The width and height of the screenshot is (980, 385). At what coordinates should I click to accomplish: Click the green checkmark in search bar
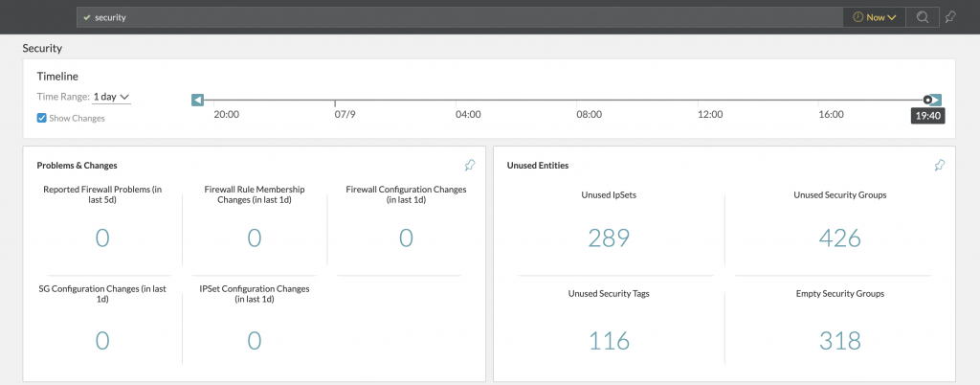pos(87,17)
